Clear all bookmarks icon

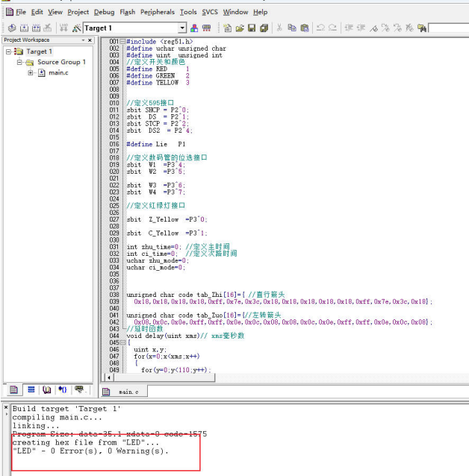pyautogui.click(x=409, y=28)
